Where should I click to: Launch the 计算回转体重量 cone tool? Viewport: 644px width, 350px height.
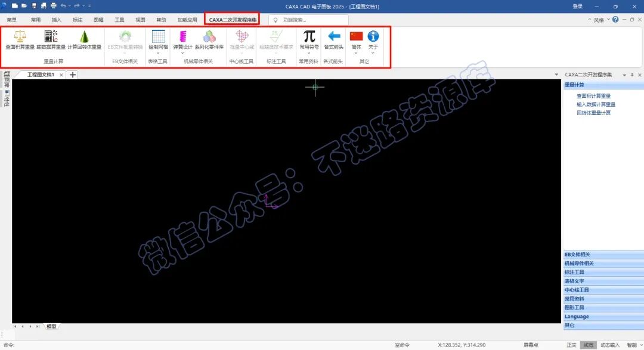[x=84, y=36]
